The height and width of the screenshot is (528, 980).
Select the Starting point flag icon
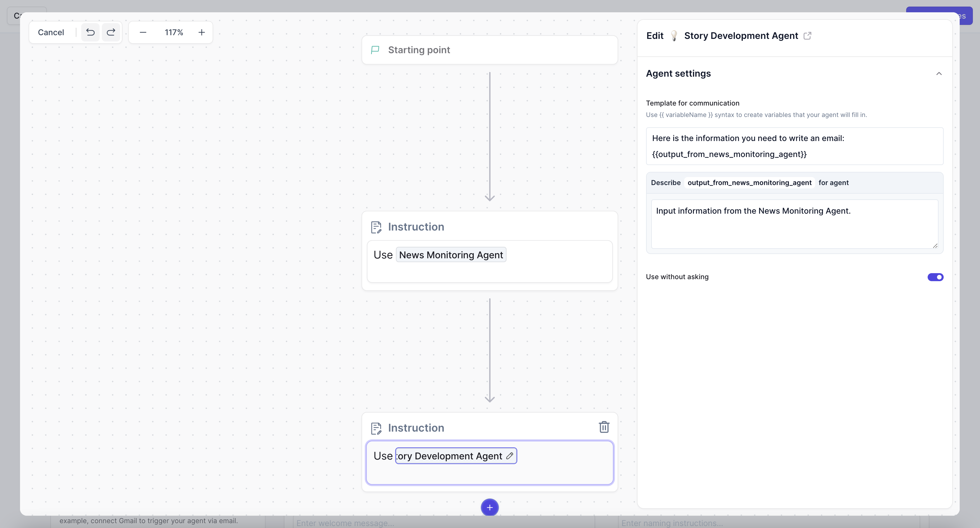click(375, 50)
